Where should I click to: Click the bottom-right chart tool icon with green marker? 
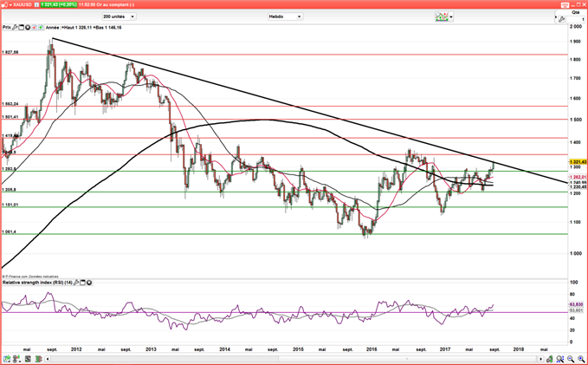(549, 359)
